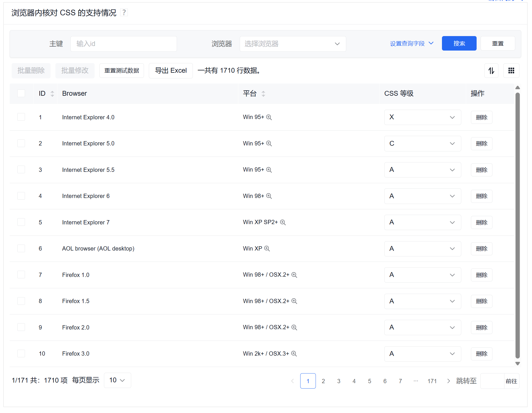Click the pagination ellipsis for more pages
The image size is (532, 413).
[416, 381]
